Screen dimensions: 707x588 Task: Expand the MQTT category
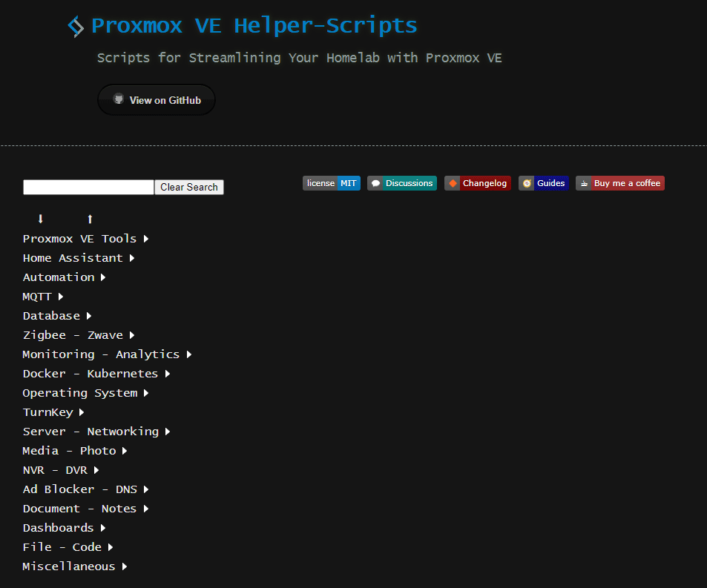(x=43, y=297)
